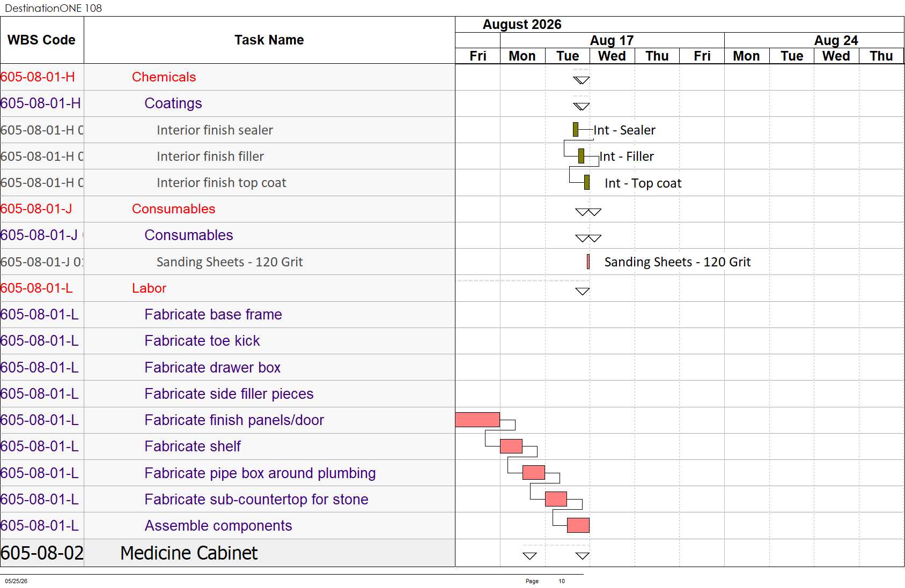
Task: Click the Fabricate sub-countertop Gantt bar
Action: [x=556, y=499]
